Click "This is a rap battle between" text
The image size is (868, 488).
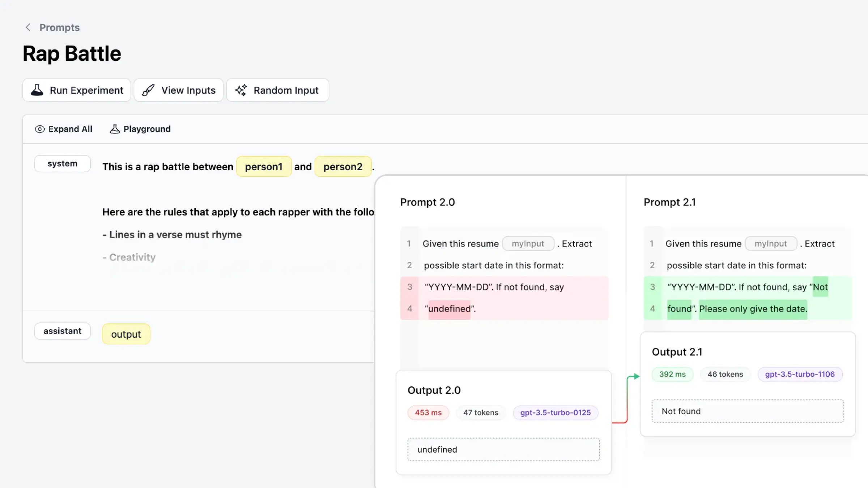coord(168,167)
